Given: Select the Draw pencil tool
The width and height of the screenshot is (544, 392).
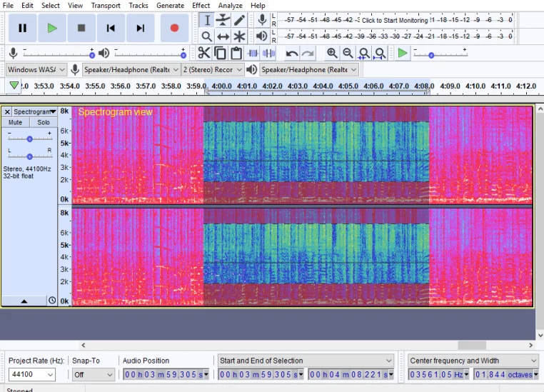Looking at the screenshot, I should pos(240,20).
